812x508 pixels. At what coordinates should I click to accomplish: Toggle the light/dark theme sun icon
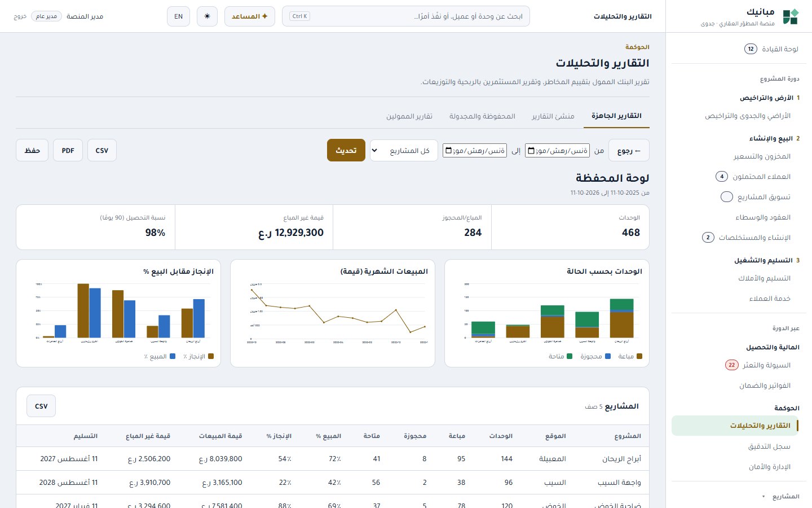(x=207, y=16)
